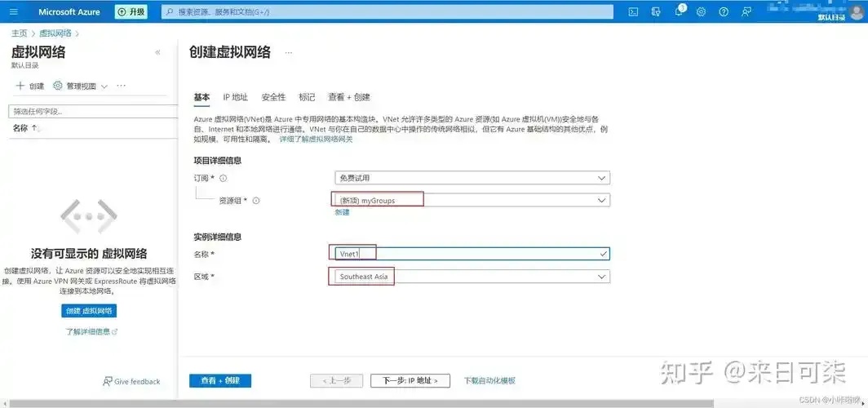This screenshot has width=868, height=408.
Task: Go to the Microsoft Azure home logo
Action: tap(69, 11)
